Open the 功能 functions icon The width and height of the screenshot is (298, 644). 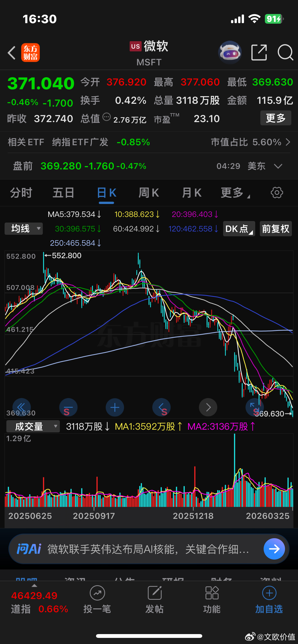tap(212, 593)
